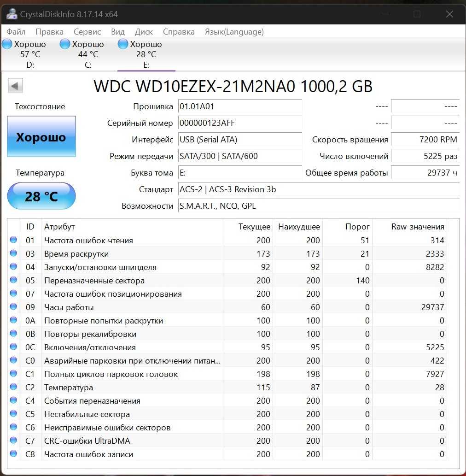Click the power-on count value 5225 раз
The width and height of the screenshot is (466, 476).
(425, 156)
